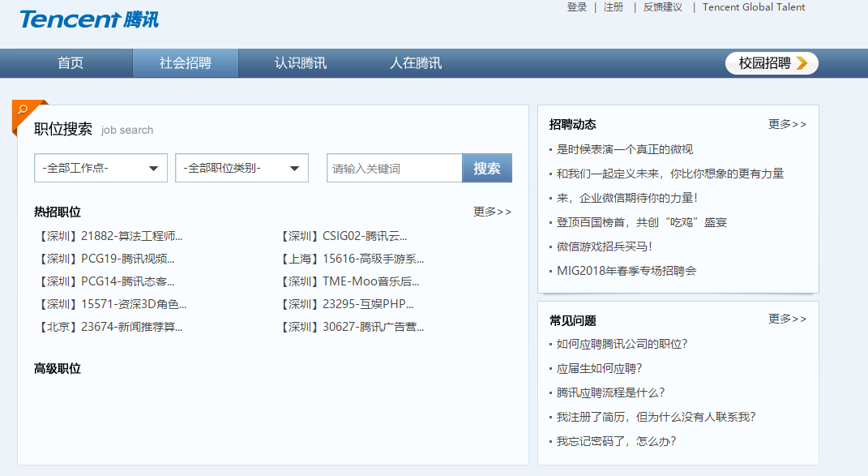Click the 搜索 search button
This screenshot has width=868, height=476.
(x=487, y=168)
